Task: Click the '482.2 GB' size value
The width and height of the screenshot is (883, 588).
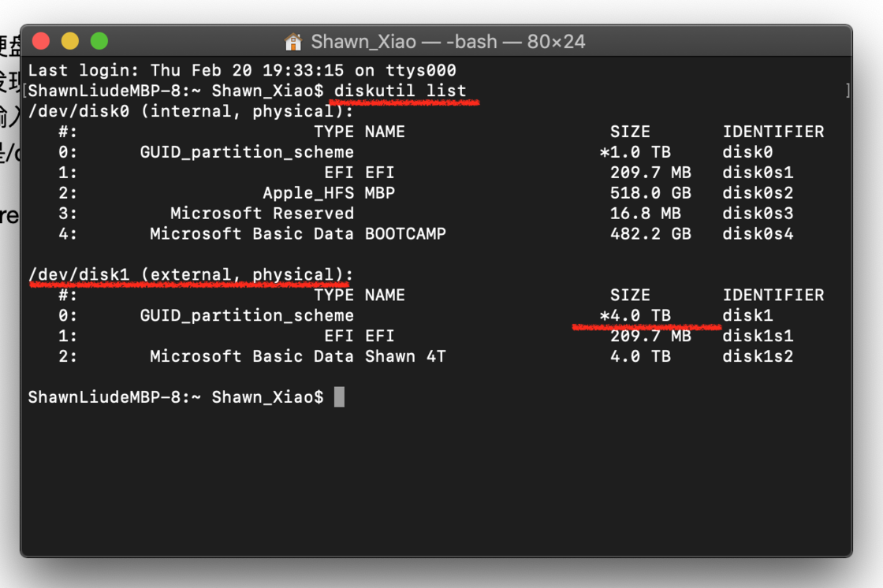Action: tap(651, 234)
